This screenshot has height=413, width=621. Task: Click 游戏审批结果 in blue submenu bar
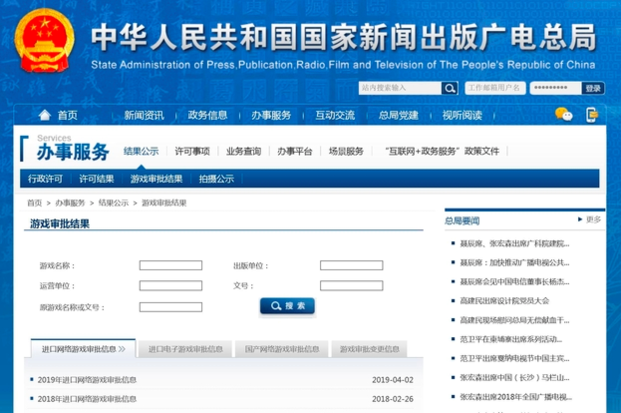coord(156,179)
